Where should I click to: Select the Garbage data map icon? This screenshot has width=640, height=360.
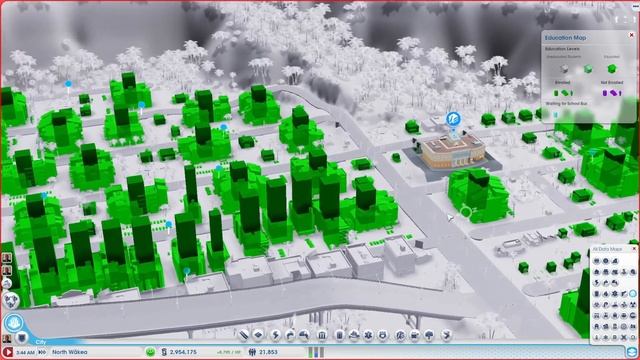point(597,293)
